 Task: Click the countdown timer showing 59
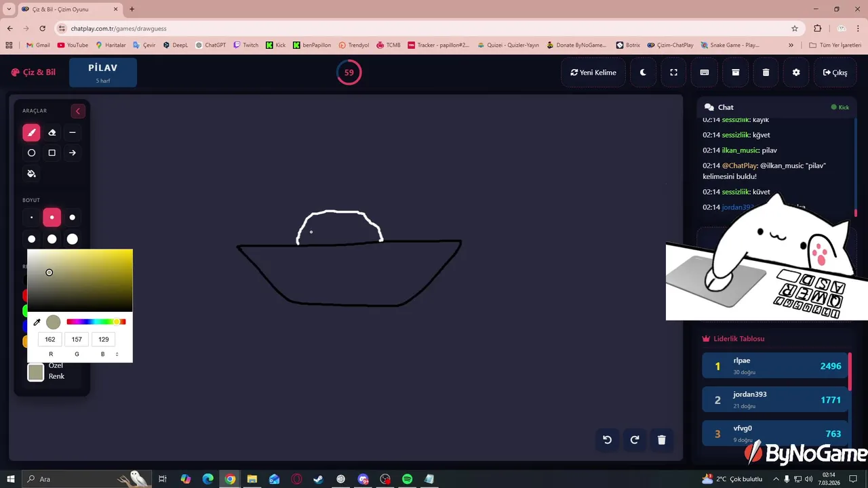click(x=349, y=73)
